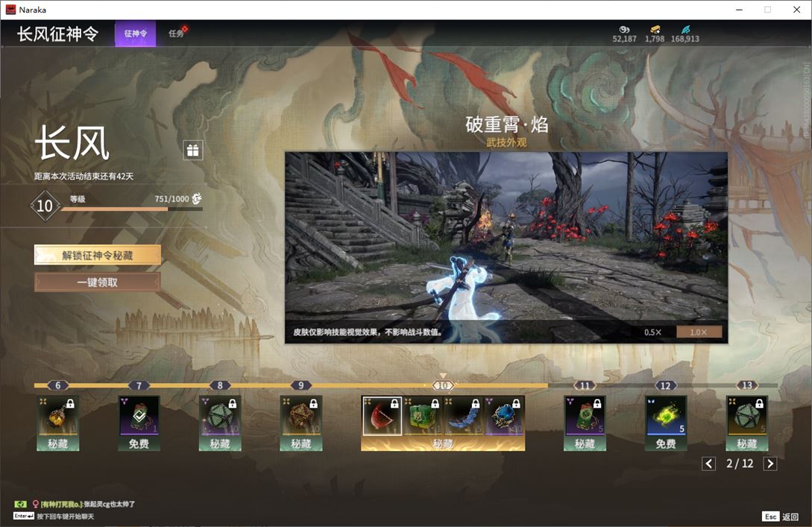Go to the next reward page arrow
812x527 pixels.
point(770,464)
